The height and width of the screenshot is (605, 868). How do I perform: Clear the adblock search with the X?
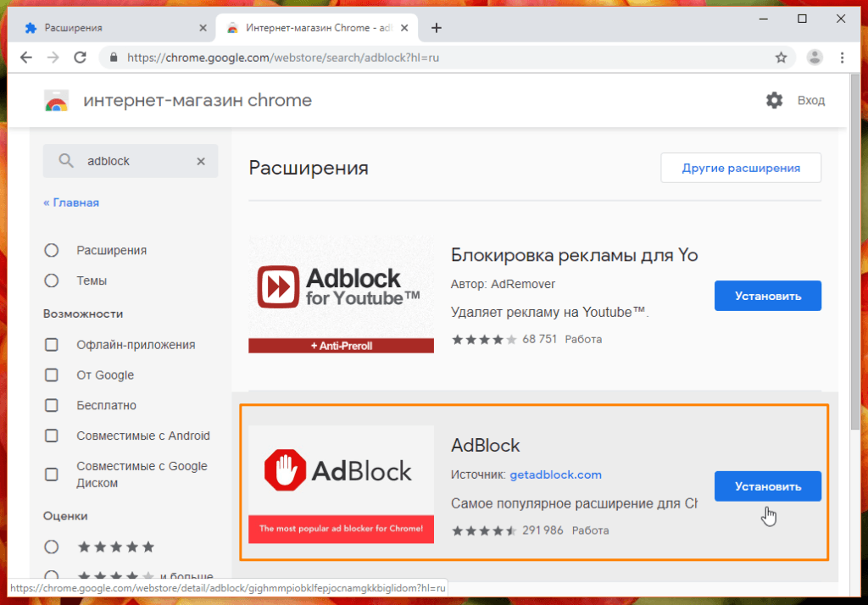(x=201, y=161)
